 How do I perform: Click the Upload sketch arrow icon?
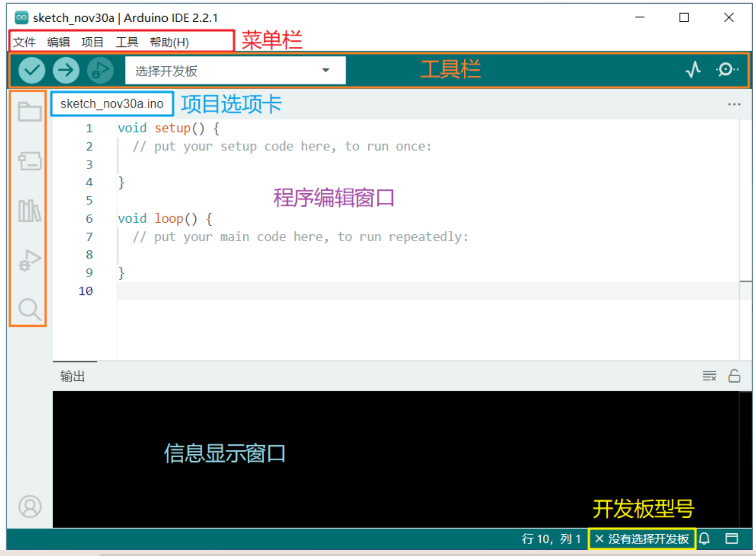point(65,70)
